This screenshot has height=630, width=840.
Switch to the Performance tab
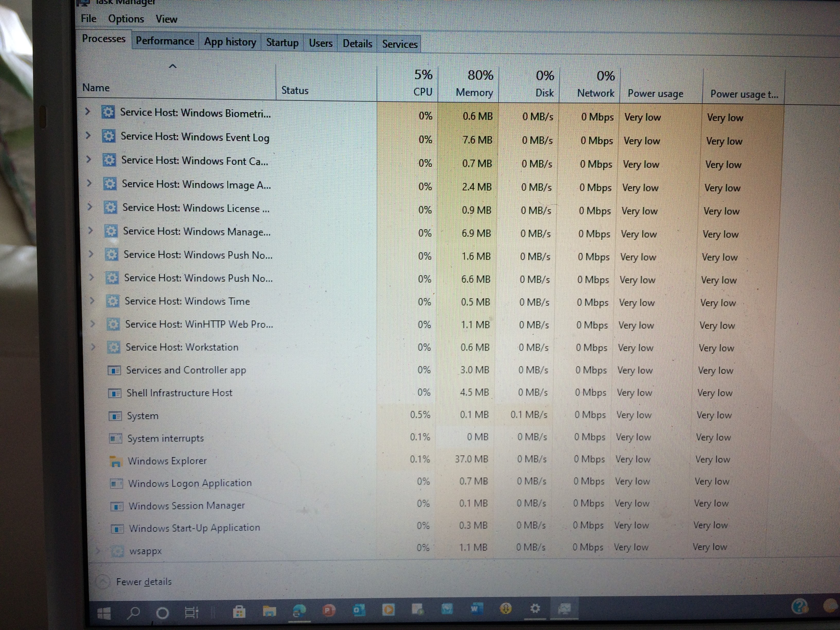click(165, 41)
